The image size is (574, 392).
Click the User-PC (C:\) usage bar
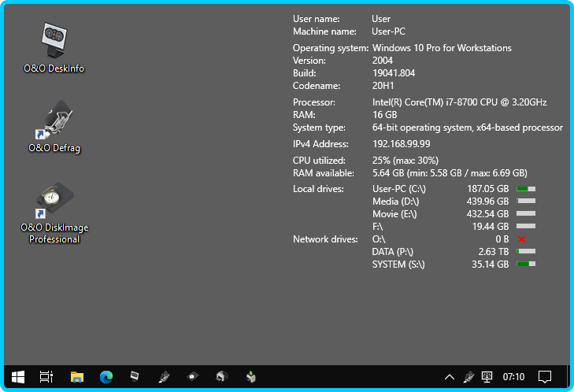[526, 189]
